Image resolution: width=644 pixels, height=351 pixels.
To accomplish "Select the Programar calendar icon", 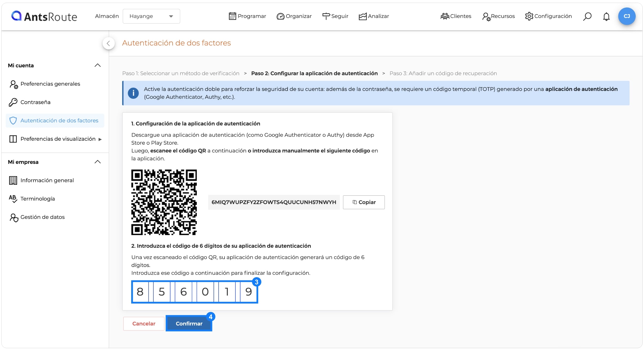I will point(232,16).
